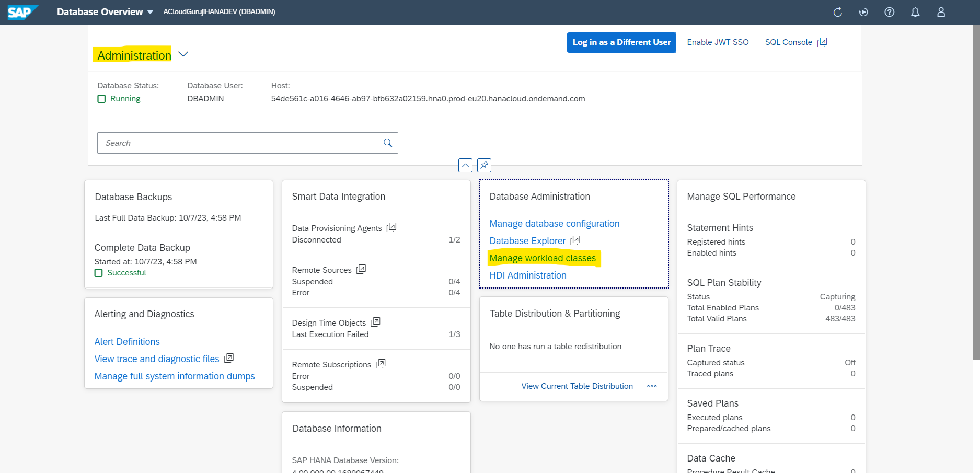The width and height of the screenshot is (980, 473).
Task: Click the SAP logo
Action: pos(22,12)
